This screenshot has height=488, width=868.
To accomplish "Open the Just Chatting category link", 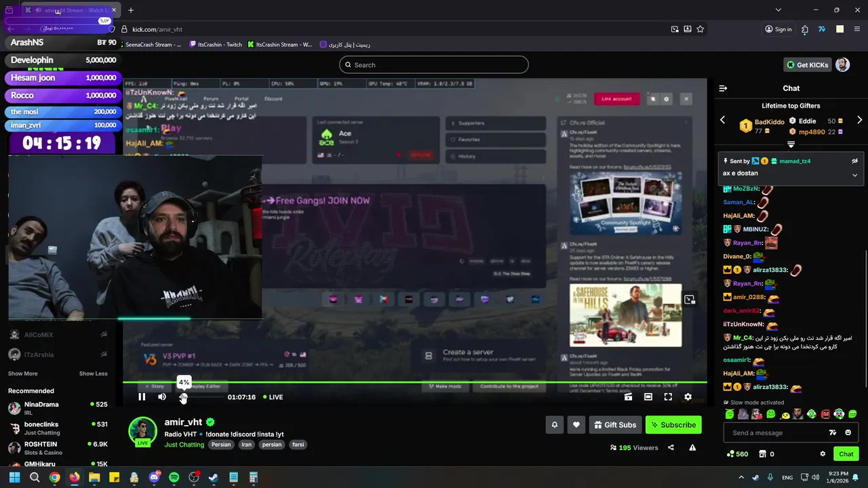I will click(x=184, y=445).
